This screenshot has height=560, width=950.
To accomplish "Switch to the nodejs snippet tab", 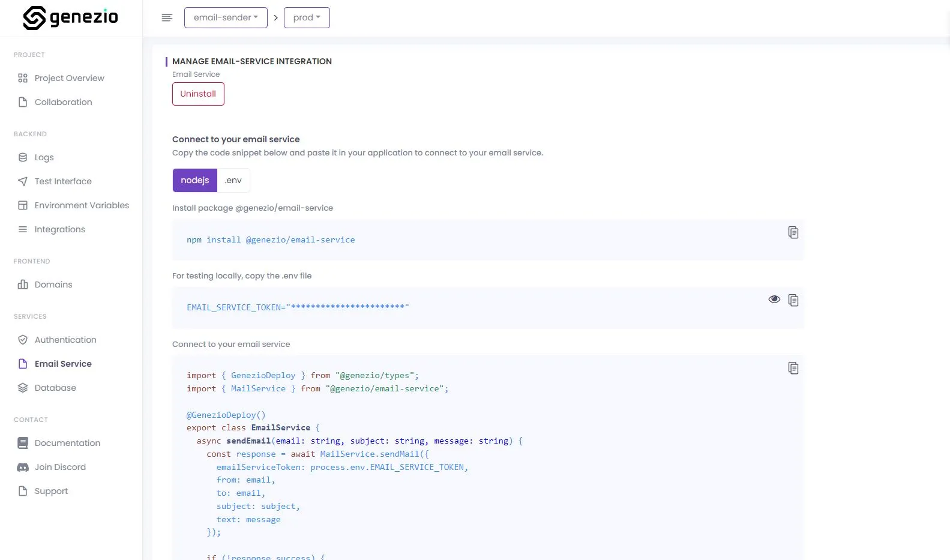I will 195,180.
